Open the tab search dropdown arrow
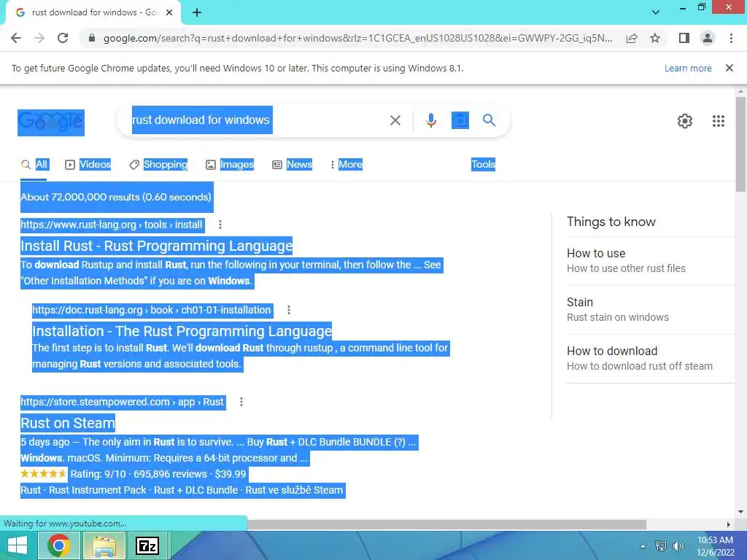 (656, 12)
